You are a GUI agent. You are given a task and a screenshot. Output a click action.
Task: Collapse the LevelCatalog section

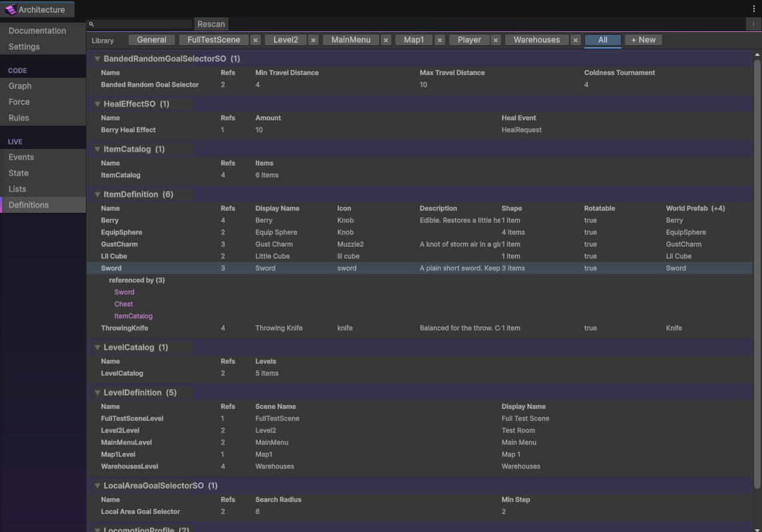point(97,347)
